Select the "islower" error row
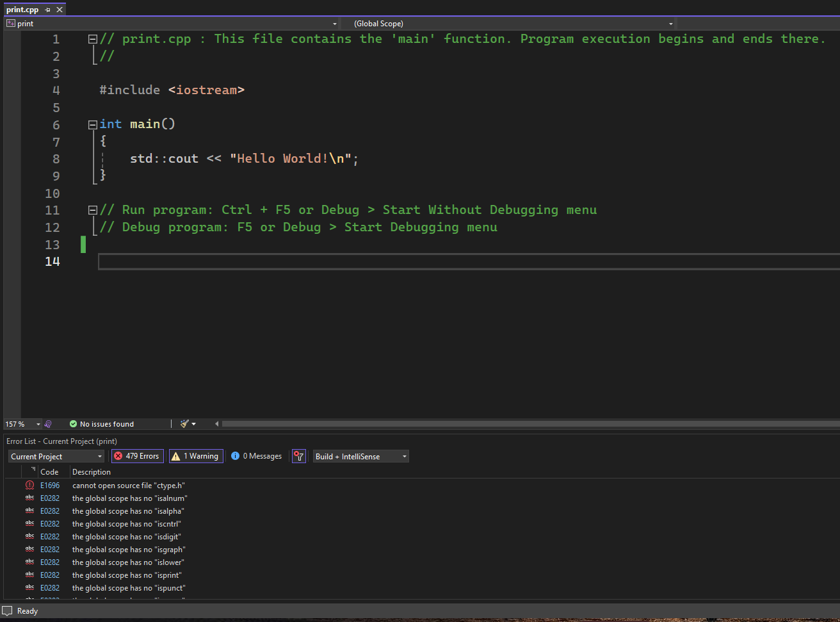 pos(422,562)
